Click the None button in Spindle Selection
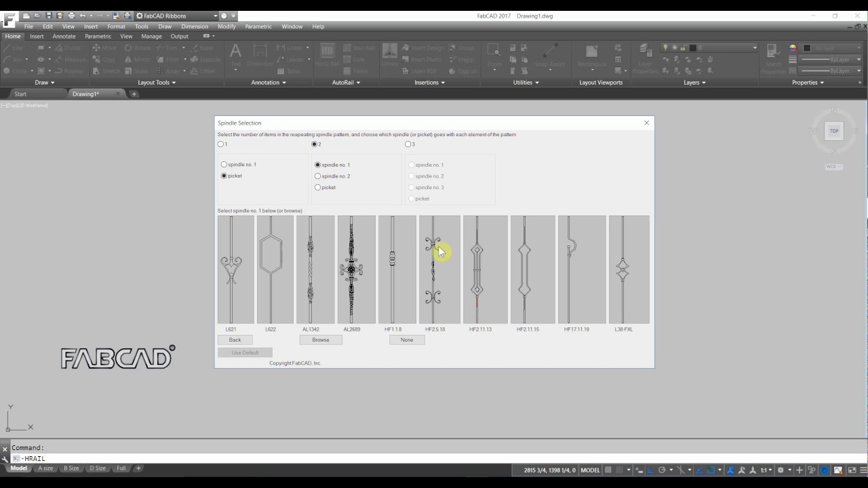This screenshot has width=868, height=488. click(x=407, y=340)
